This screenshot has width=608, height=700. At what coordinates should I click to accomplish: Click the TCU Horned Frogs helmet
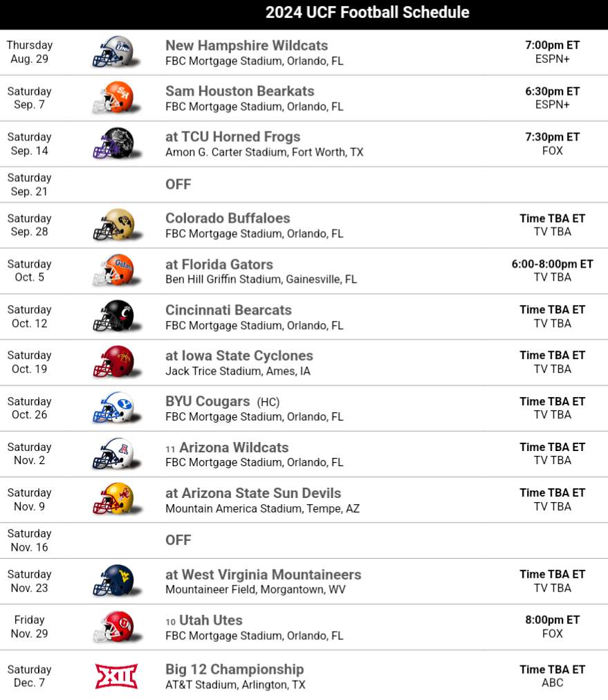tap(114, 143)
